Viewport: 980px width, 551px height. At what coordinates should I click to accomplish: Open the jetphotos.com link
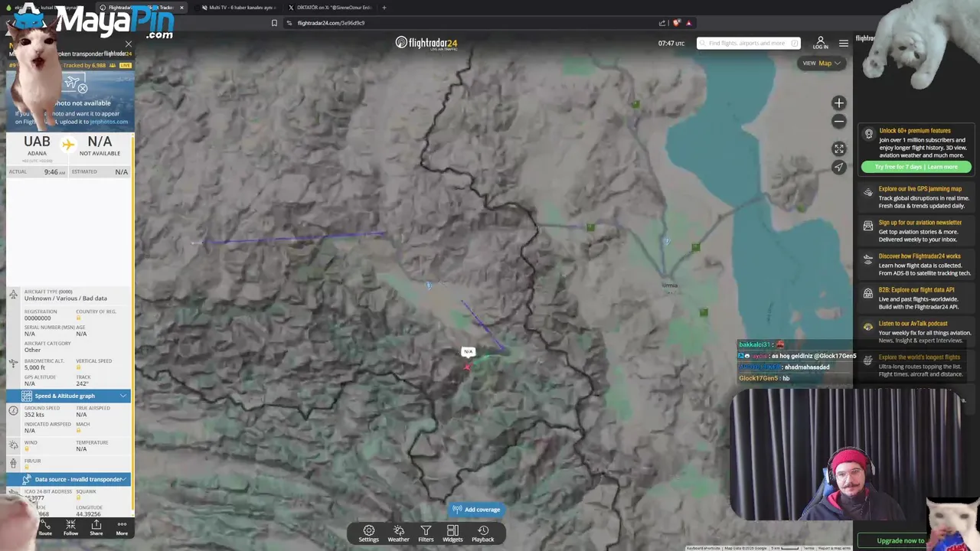(x=109, y=122)
